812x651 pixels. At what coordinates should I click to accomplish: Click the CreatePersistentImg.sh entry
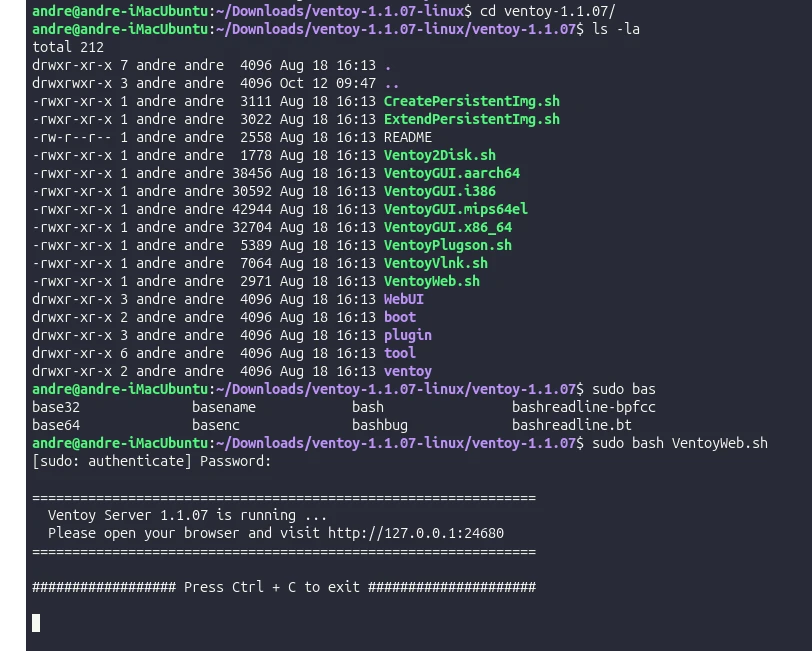click(x=472, y=101)
